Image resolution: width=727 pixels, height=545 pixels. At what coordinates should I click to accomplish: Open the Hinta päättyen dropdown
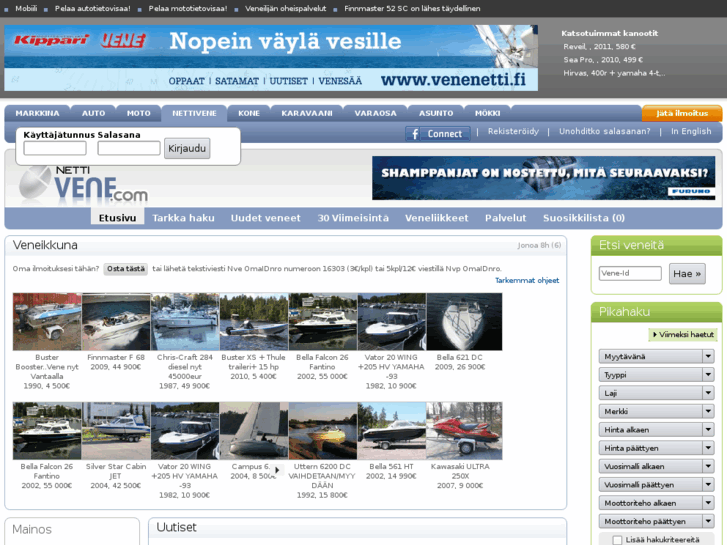click(x=656, y=448)
